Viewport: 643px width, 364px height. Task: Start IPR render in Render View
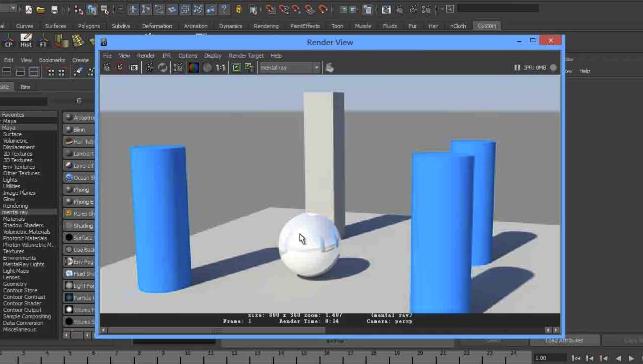(150, 68)
